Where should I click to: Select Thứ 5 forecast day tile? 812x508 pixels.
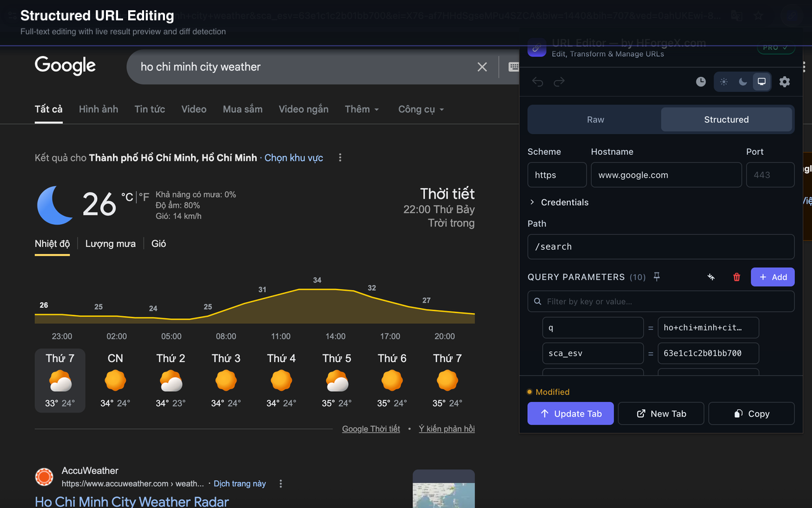(x=336, y=380)
